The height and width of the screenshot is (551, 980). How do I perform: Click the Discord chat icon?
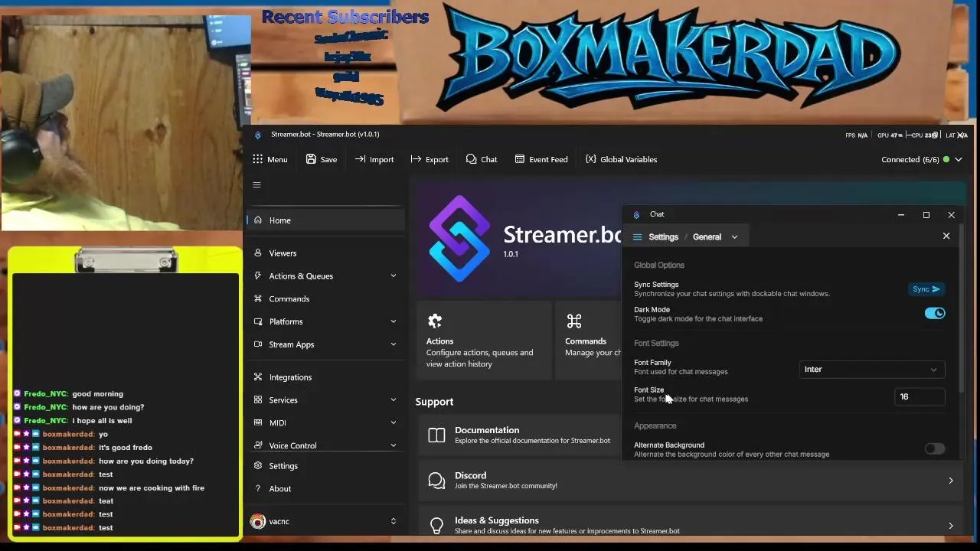(x=436, y=480)
